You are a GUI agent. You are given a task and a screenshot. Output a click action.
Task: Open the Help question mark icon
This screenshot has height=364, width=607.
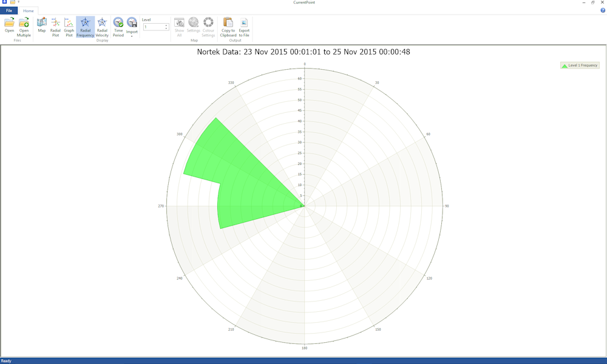603,10
